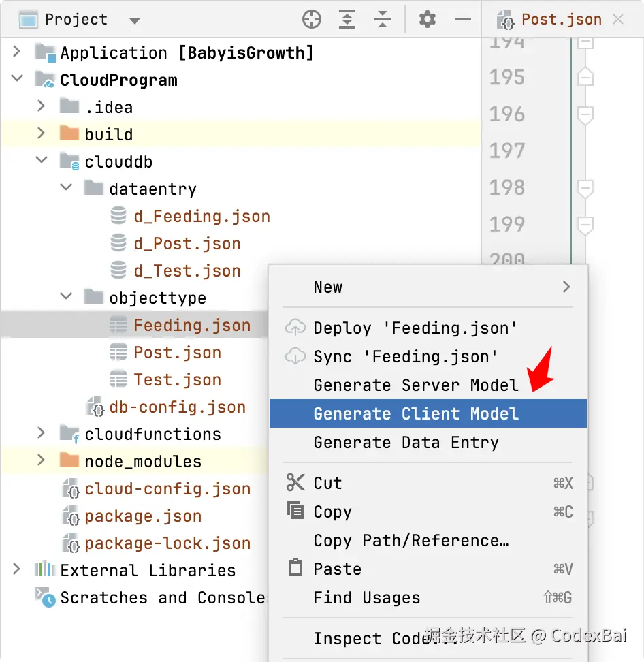Expand the cloudfunctions folder
This screenshot has width=644, height=662.
(42, 433)
